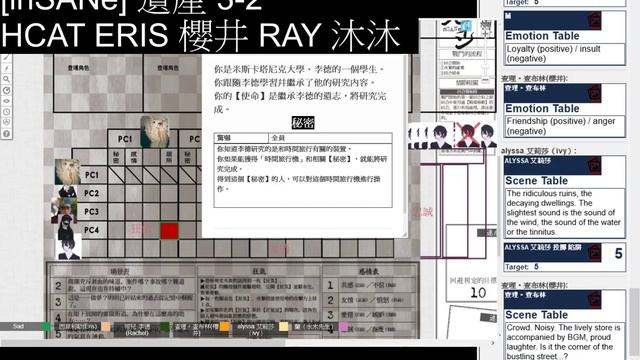Click the handout popup corner resize handle
The image size is (640, 360).
(x=404, y=234)
